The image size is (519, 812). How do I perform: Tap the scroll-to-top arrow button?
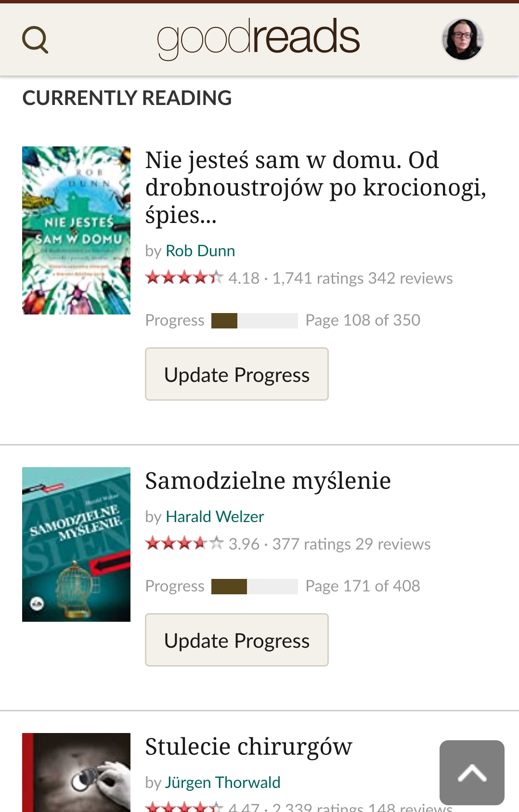472,773
